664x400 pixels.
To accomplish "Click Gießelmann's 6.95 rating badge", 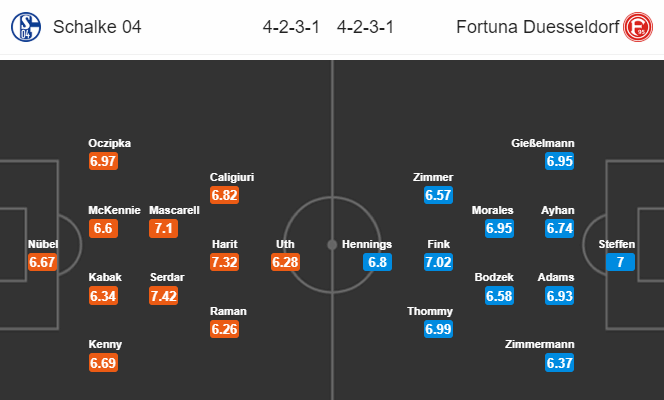I will pyautogui.click(x=559, y=161).
